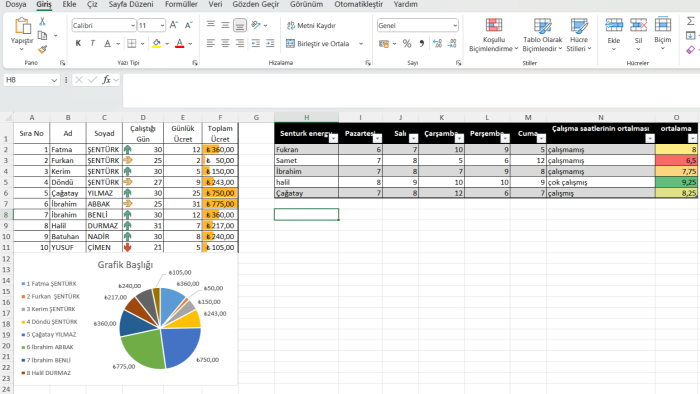The image size is (700, 394).
Task: Open the Genel number format dropdown
Action: point(455,25)
